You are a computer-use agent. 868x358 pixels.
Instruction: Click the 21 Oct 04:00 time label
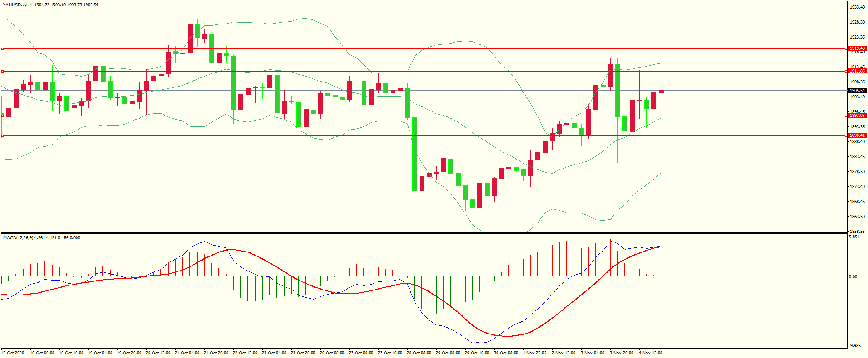click(x=187, y=353)
